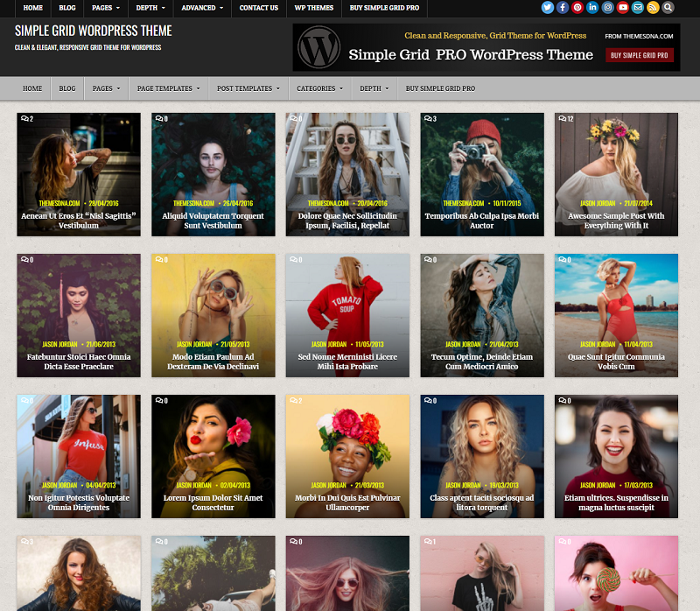Click comment icon on Fatebuntur Stoici post
The width and height of the screenshot is (700, 611).
(27, 259)
